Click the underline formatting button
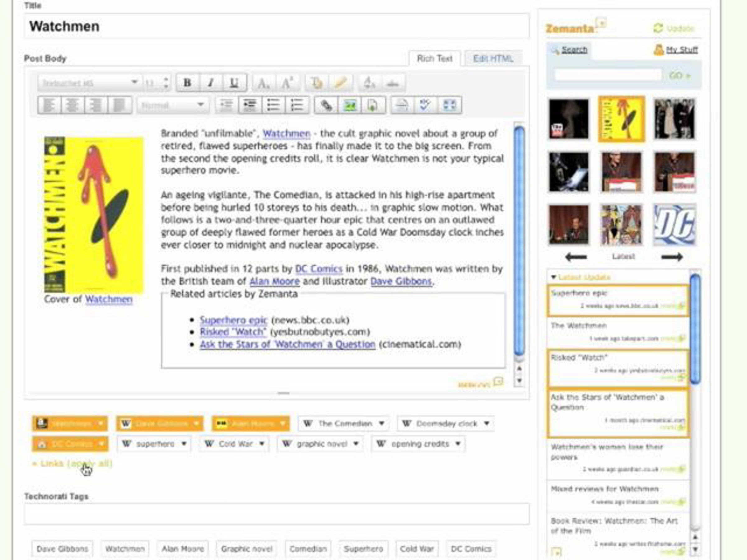The image size is (747, 560). tap(234, 83)
